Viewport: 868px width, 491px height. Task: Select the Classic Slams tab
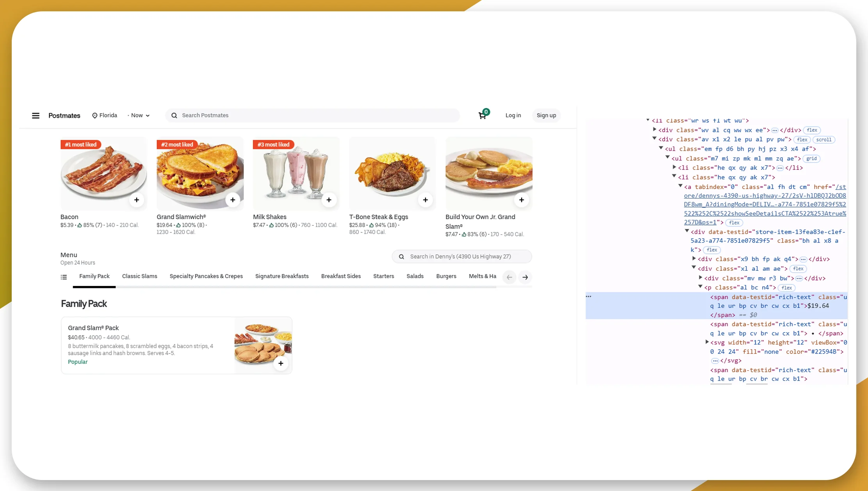(x=139, y=276)
